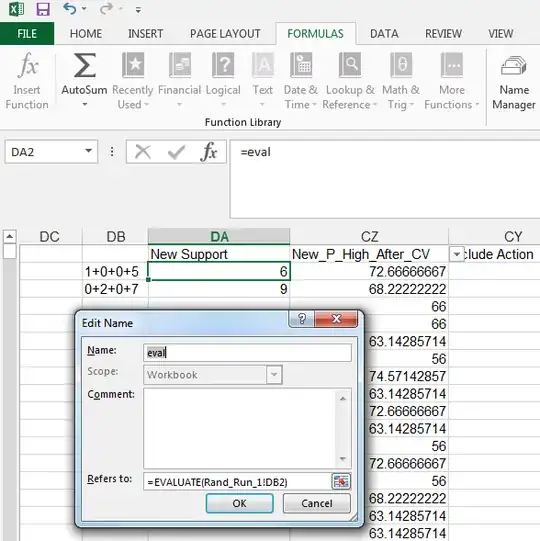Viewport: 540px width, 541px height.
Task: Click the Comment box scroll up arrow
Action: (343, 399)
